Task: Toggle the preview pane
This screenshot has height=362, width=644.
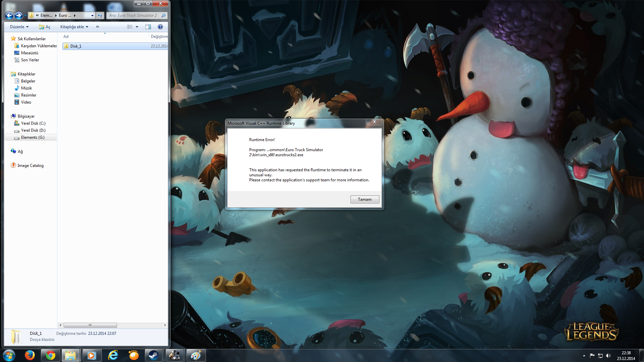Action: [x=148, y=27]
